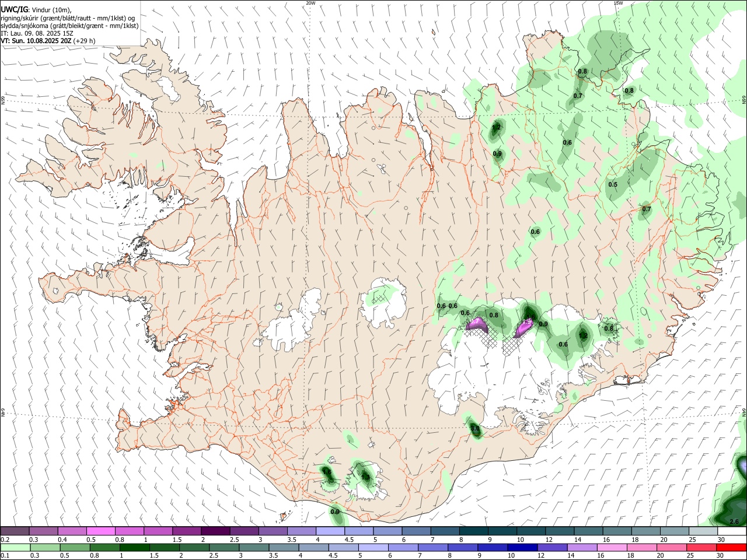
Task: Click the bright magenta '0.5' snow legend swatch
Action: (x=100, y=531)
